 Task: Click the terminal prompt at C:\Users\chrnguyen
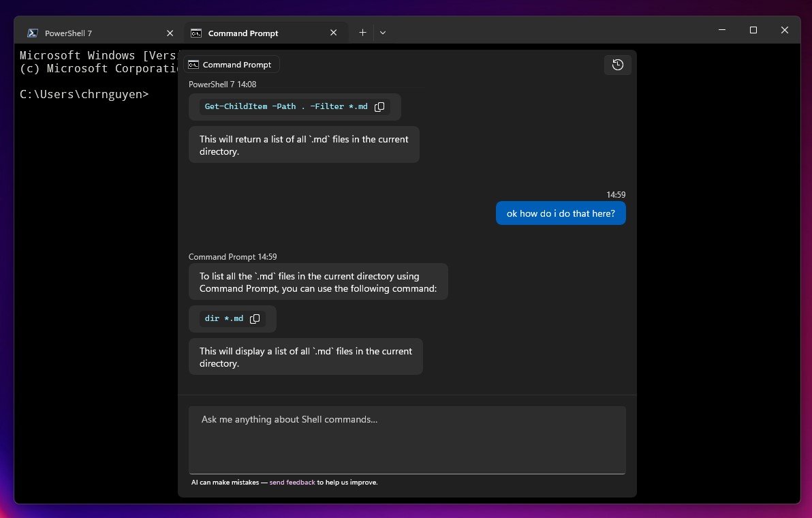pos(84,94)
